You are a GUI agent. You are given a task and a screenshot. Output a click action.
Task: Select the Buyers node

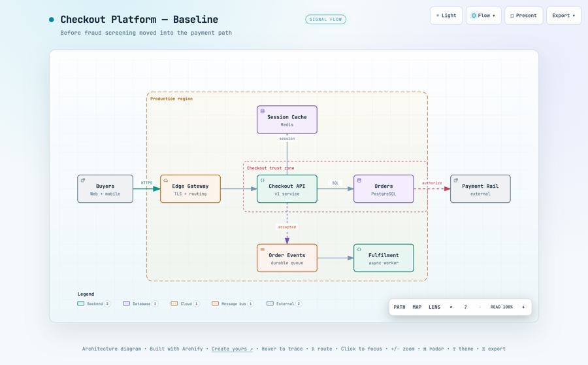(x=105, y=189)
